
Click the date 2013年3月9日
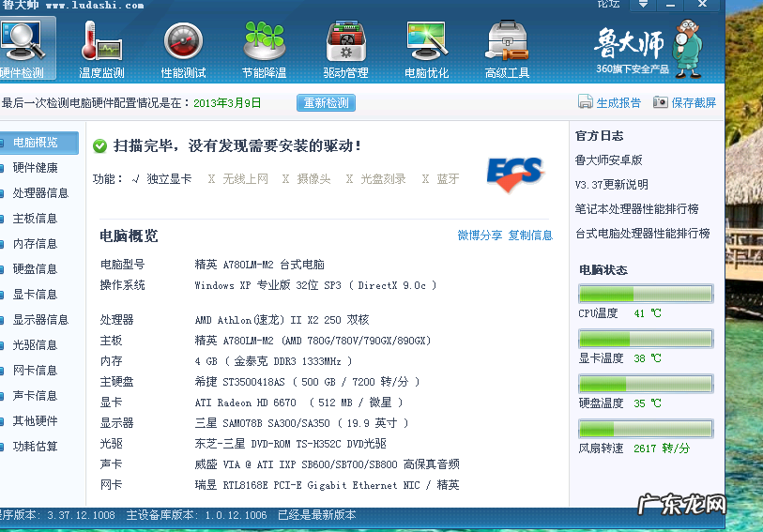coord(227,103)
